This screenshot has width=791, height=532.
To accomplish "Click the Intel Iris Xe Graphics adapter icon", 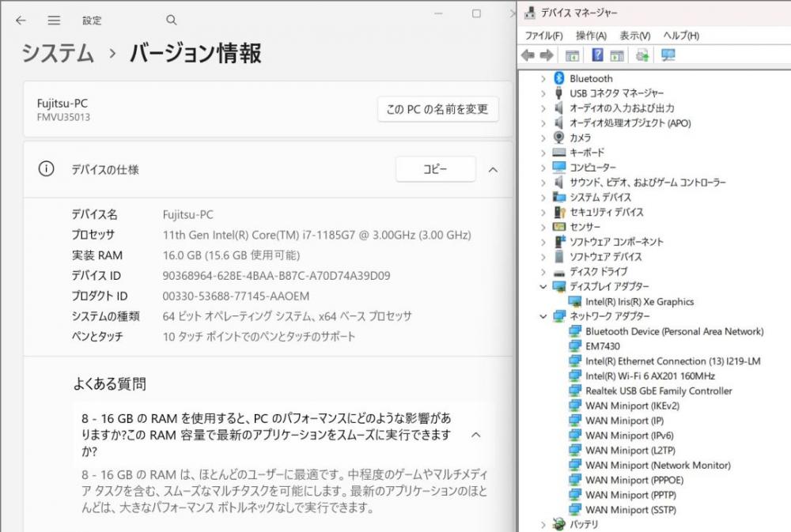I will tap(574, 301).
